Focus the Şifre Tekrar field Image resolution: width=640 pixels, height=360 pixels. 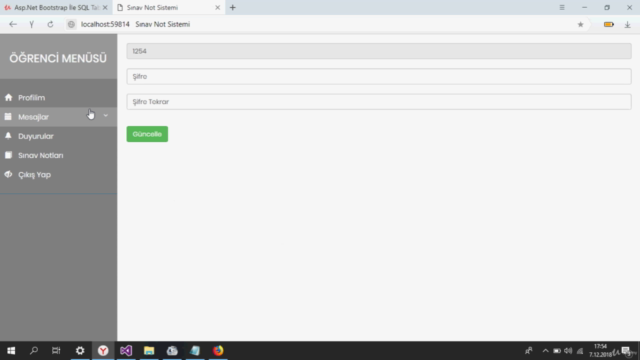[x=379, y=102]
